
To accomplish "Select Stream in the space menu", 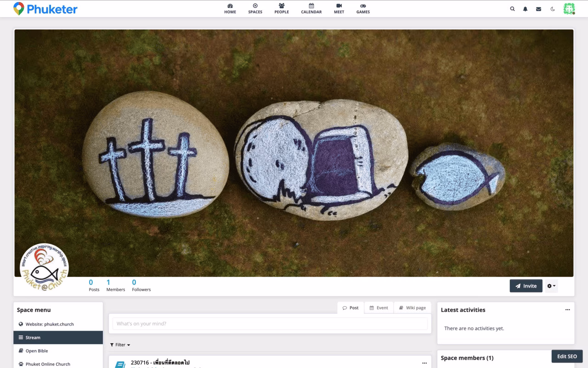I will pyautogui.click(x=58, y=338).
